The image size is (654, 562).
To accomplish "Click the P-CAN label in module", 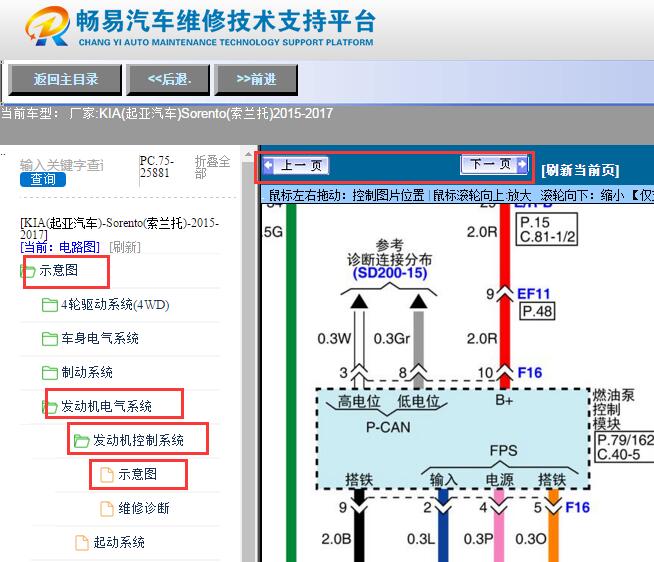I will (388, 427).
